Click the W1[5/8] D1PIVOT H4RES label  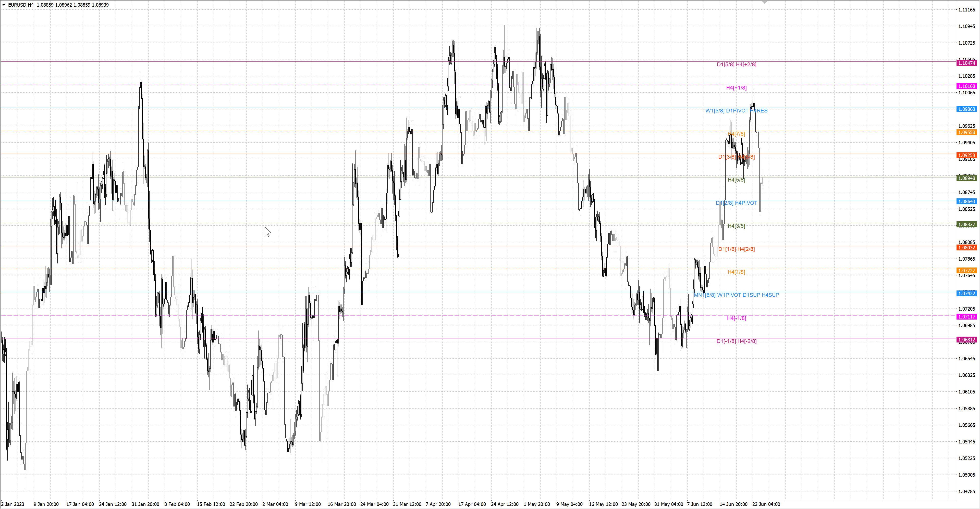click(x=736, y=111)
